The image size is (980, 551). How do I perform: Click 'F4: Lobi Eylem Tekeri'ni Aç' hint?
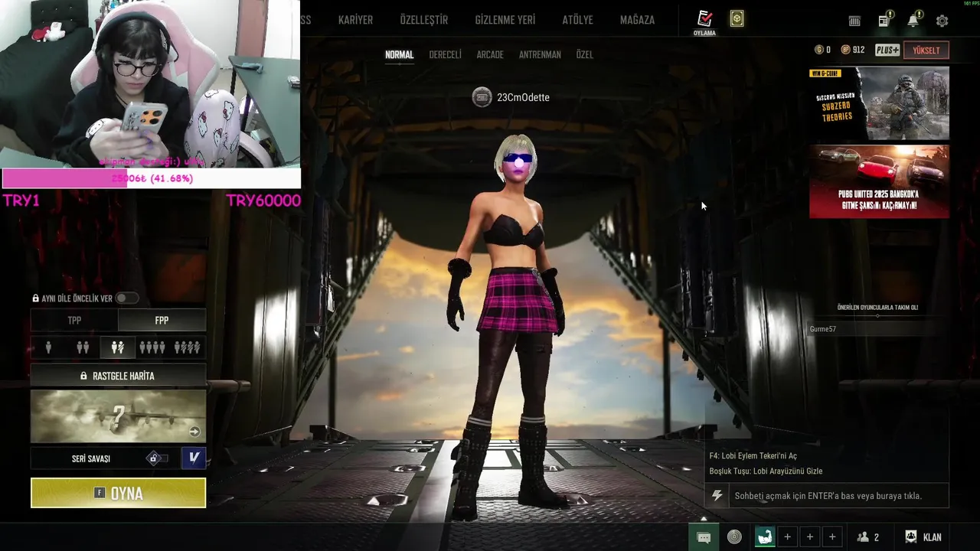coord(753,455)
